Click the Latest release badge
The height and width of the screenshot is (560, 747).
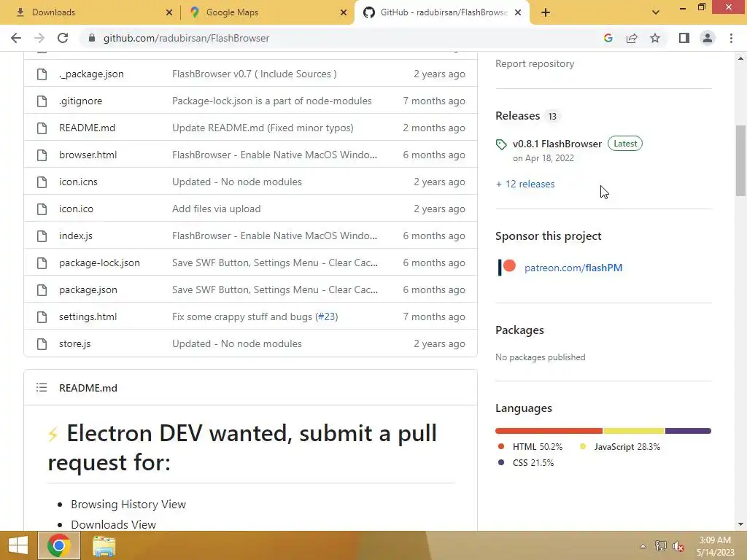625,144
